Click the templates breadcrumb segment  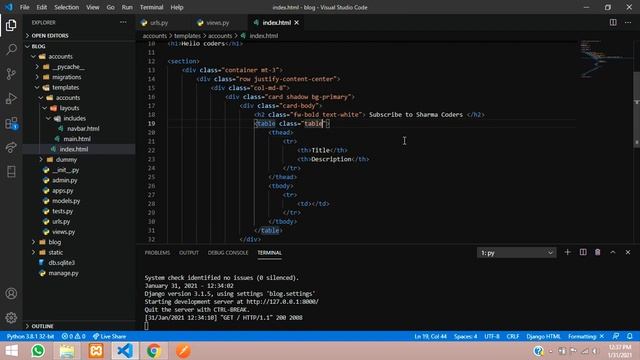click(x=187, y=36)
